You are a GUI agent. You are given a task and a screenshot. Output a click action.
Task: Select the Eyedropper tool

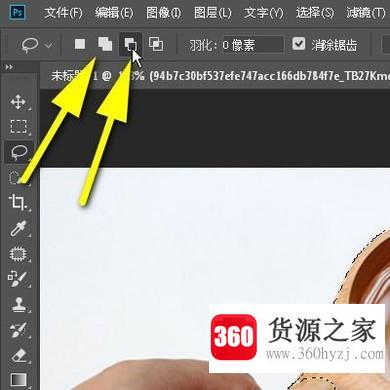click(18, 229)
